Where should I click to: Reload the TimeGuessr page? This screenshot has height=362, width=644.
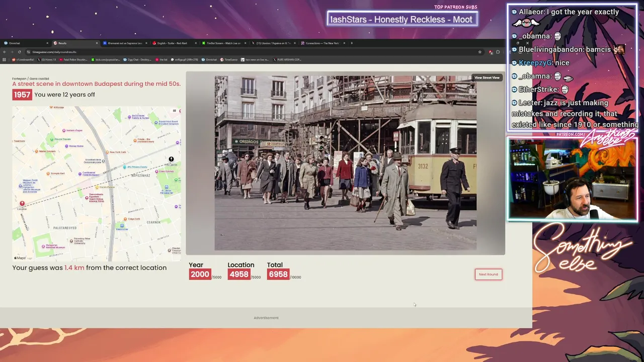coord(19,52)
